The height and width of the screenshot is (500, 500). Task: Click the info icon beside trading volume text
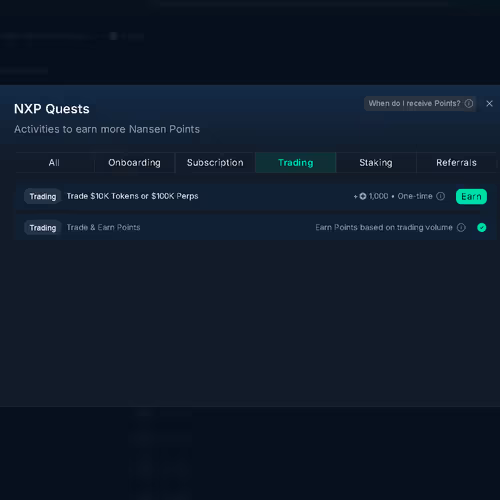tap(461, 228)
